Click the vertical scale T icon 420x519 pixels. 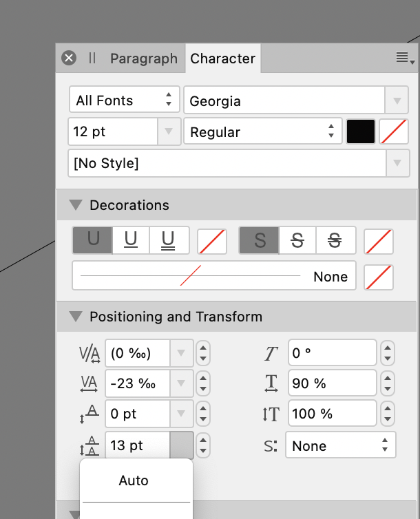[x=271, y=414]
